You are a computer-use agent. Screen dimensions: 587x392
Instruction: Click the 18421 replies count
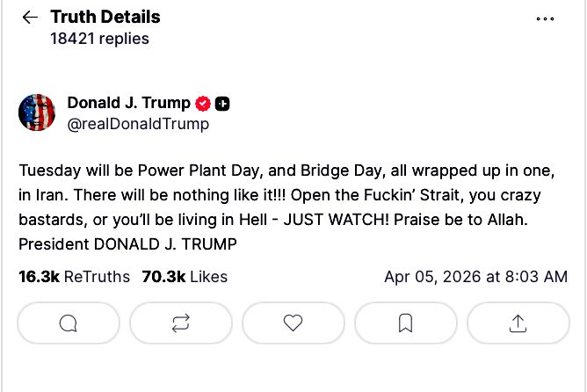point(99,39)
